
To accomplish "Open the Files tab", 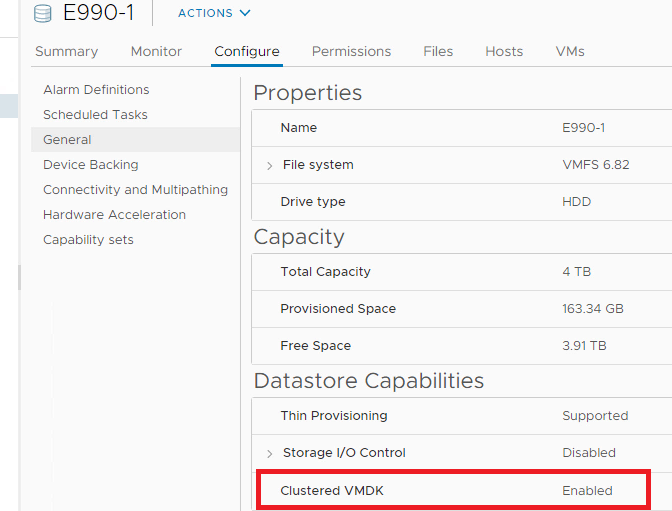I will [438, 51].
